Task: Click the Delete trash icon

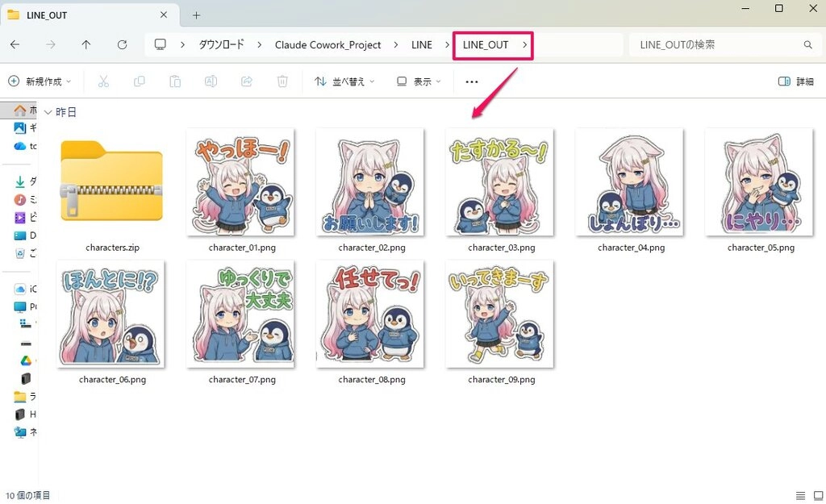Action: point(282,81)
